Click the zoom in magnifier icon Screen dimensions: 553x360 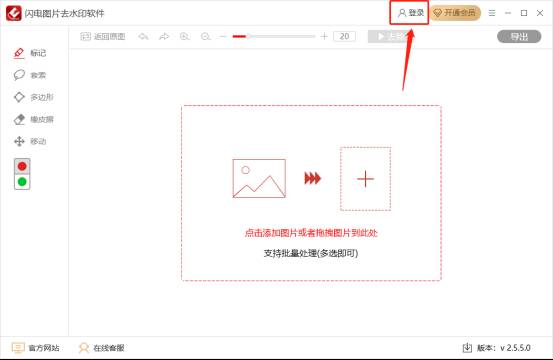click(185, 36)
